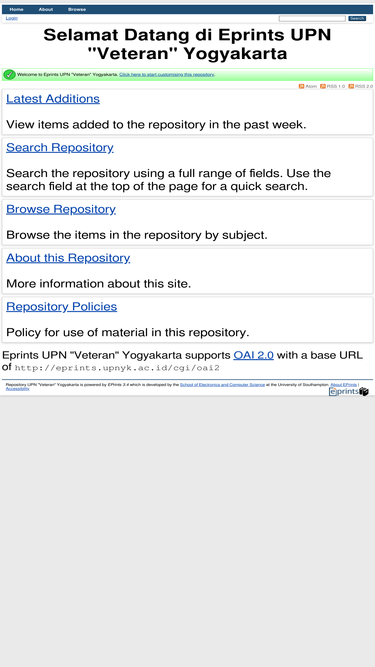Click the RSS 2.0 feed icon
Image resolution: width=375 pixels, height=667 pixels.
click(351, 86)
